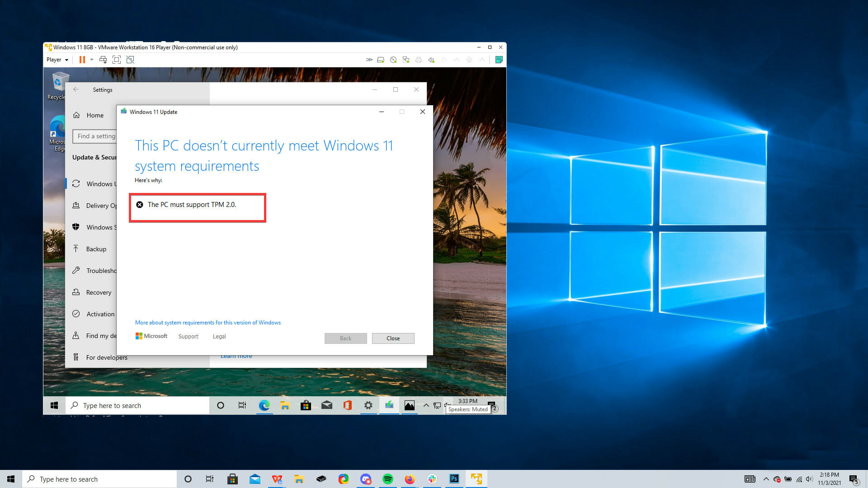Send Ctrl+Alt+Delete to the guest
The width and height of the screenshot is (868, 488).
tap(103, 59)
